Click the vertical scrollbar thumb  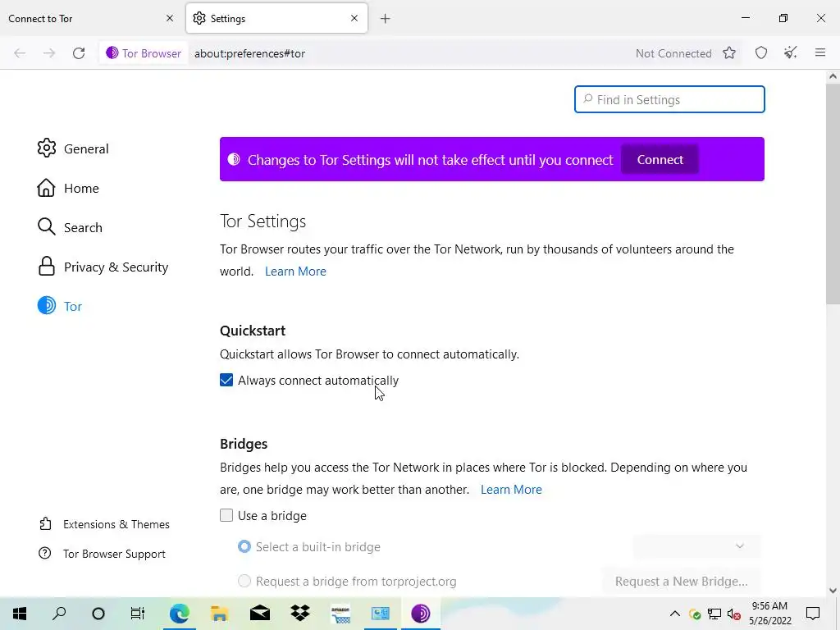[833, 192]
